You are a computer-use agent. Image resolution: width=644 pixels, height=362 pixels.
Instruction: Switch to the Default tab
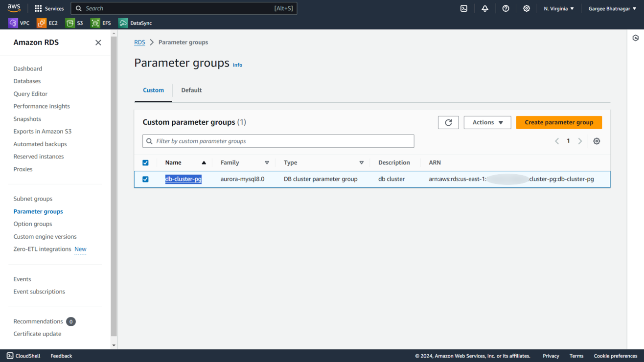191,90
